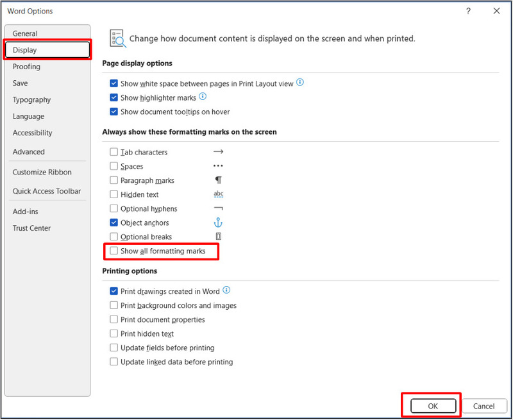Uncheck the Object anchors checkbox
The image size is (513, 420).
(114, 223)
